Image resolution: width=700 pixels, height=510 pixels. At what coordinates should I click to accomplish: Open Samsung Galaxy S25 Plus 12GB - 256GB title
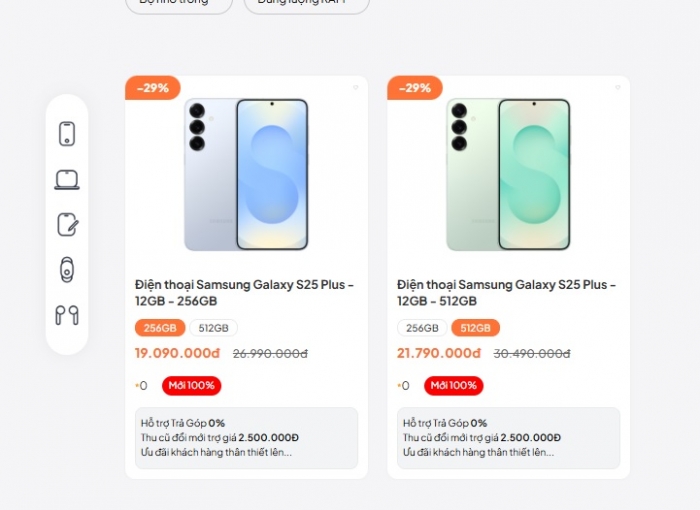[244, 292]
